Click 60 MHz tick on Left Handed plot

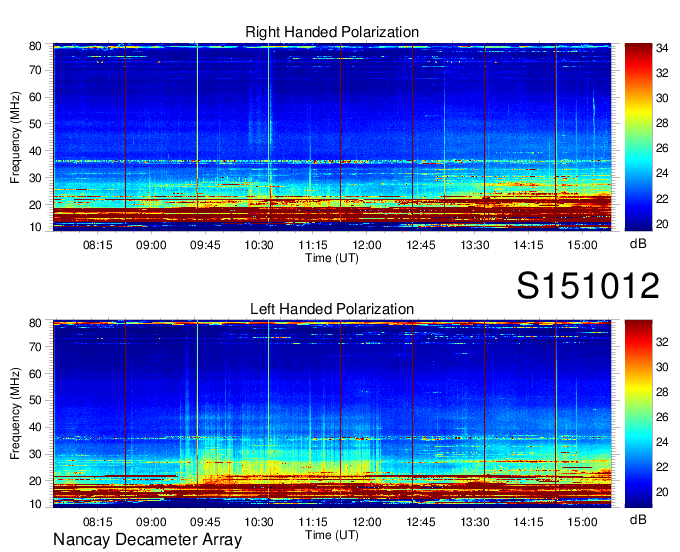click(x=35, y=374)
